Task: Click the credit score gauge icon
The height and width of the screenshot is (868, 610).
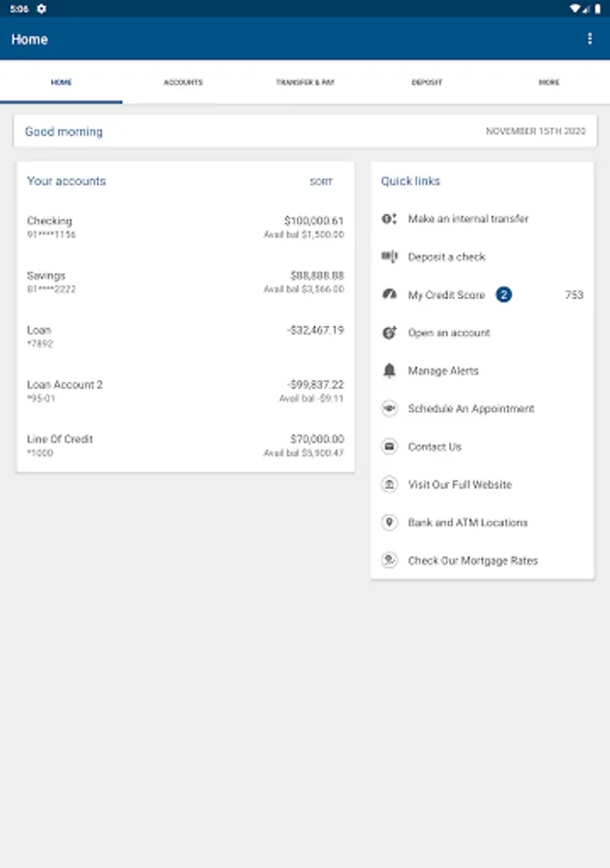Action: 389,294
